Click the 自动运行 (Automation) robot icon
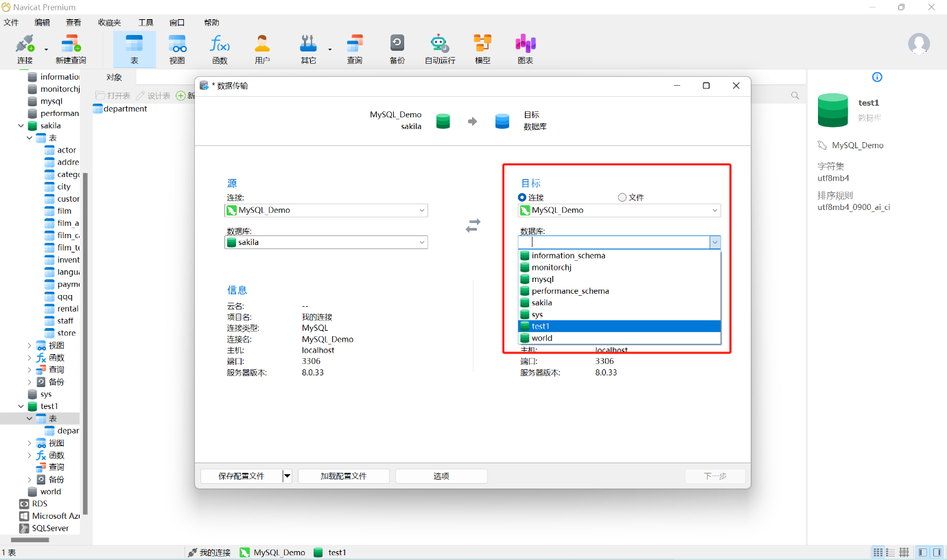The image size is (947, 560). (439, 45)
